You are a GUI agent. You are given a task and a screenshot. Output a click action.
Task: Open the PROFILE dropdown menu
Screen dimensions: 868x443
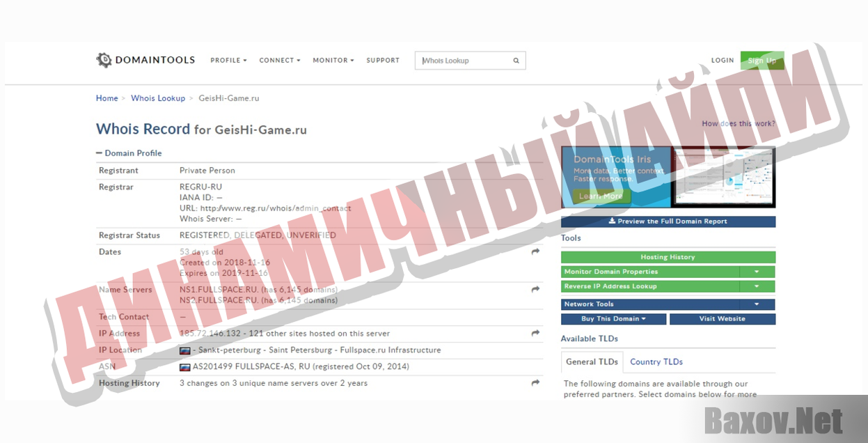click(x=228, y=61)
